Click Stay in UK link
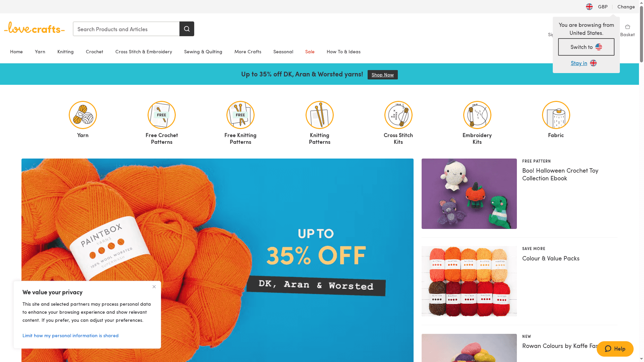The height and width of the screenshot is (362, 644). 584,63
